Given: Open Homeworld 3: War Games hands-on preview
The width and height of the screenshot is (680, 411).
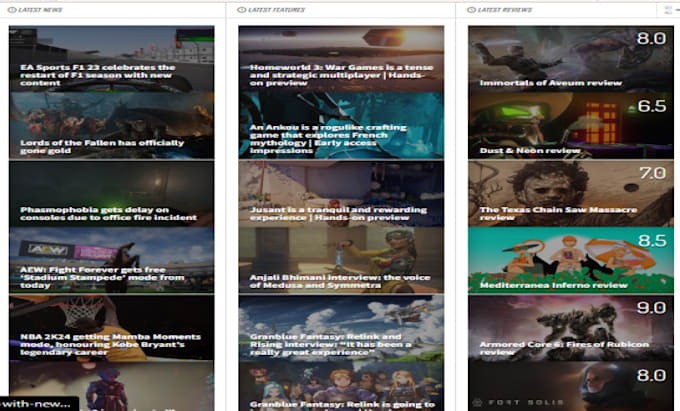Looking at the screenshot, I should [x=341, y=59].
